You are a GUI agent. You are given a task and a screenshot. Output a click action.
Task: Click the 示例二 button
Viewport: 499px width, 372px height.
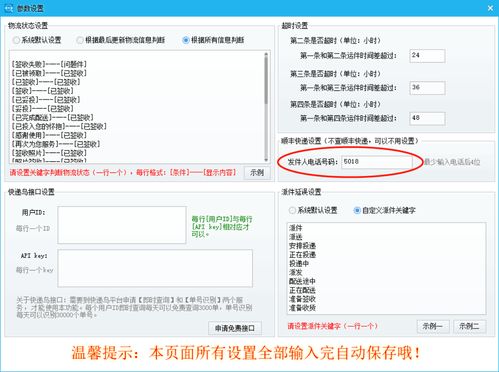point(469,326)
